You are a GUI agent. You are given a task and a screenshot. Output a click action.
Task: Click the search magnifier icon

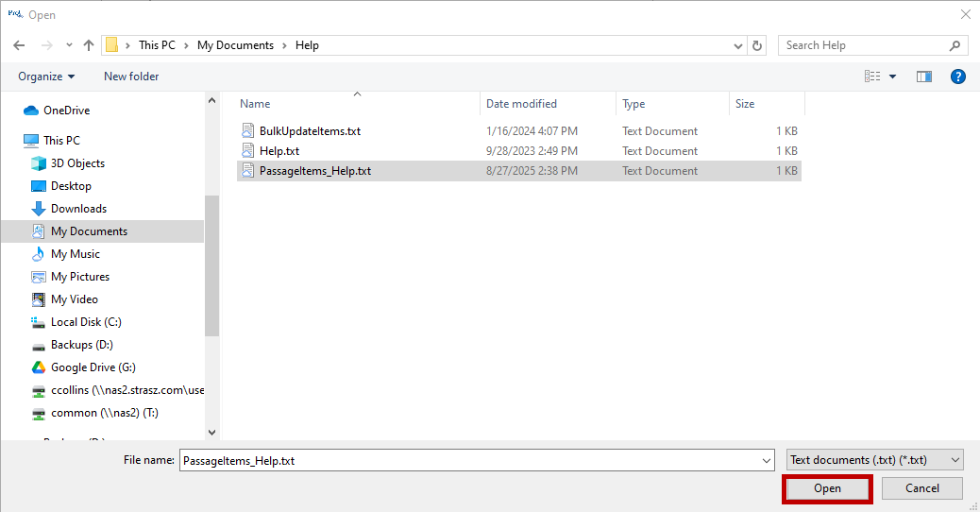point(955,45)
